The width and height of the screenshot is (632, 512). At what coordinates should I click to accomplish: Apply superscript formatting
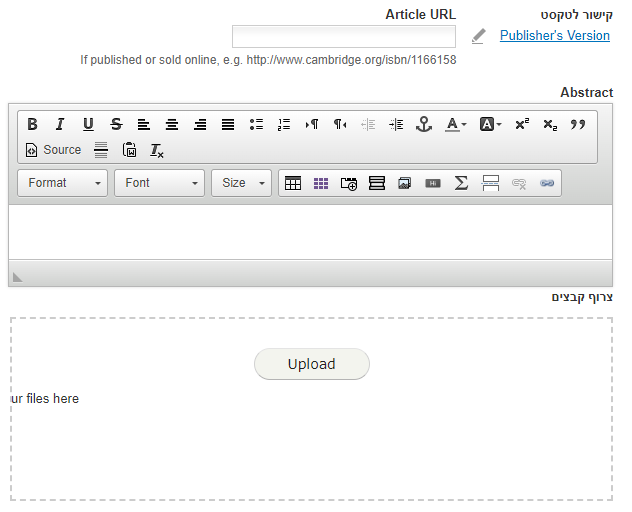pos(522,124)
